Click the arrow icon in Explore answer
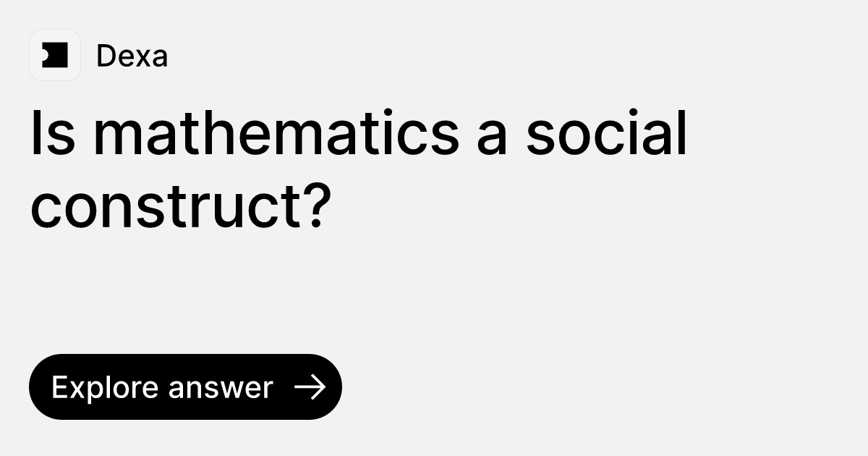This screenshot has width=868, height=456. click(x=310, y=387)
